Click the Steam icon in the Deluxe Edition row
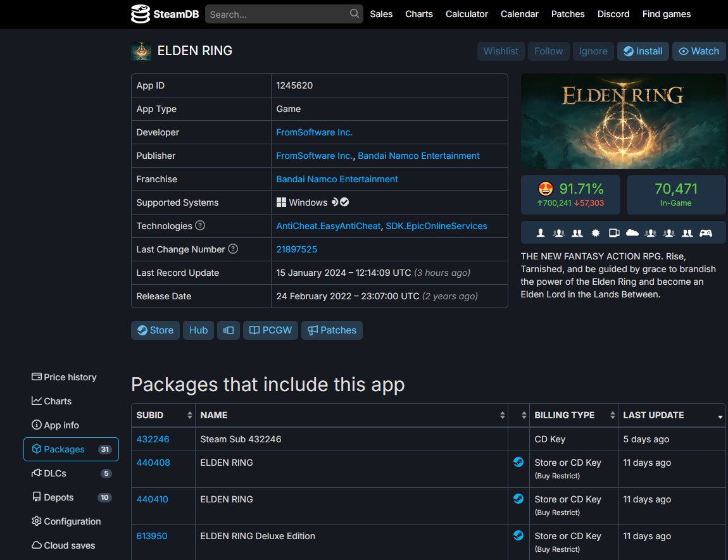 coord(518,535)
